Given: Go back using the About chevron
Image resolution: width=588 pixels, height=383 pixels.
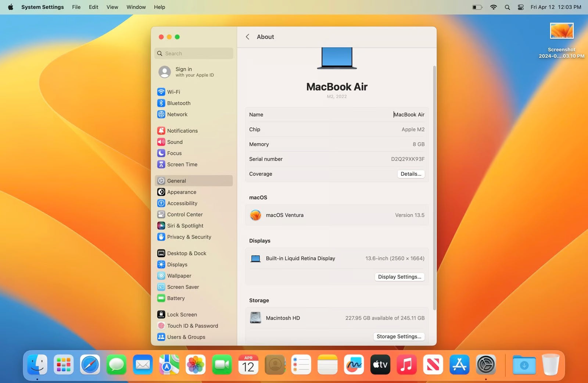Looking at the screenshot, I should coord(247,37).
